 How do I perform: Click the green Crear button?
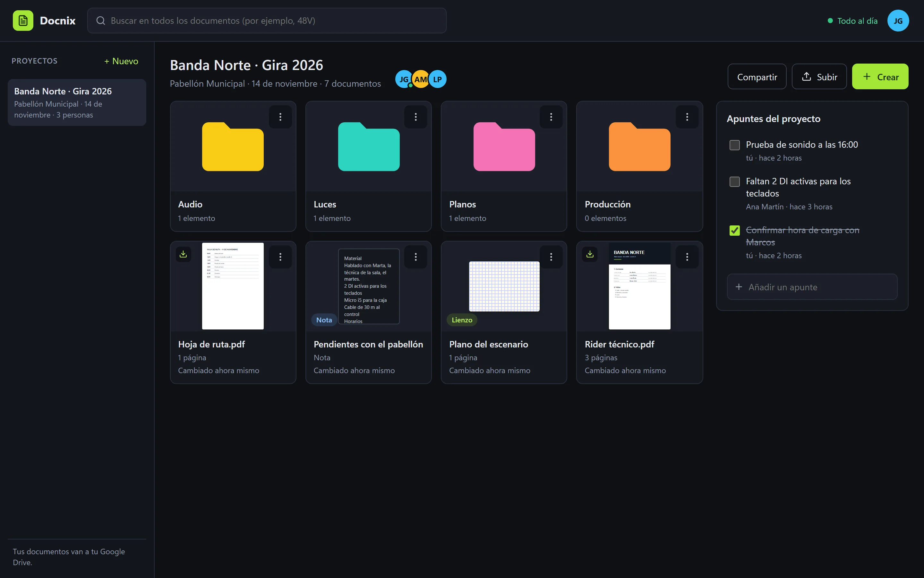coord(880,77)
